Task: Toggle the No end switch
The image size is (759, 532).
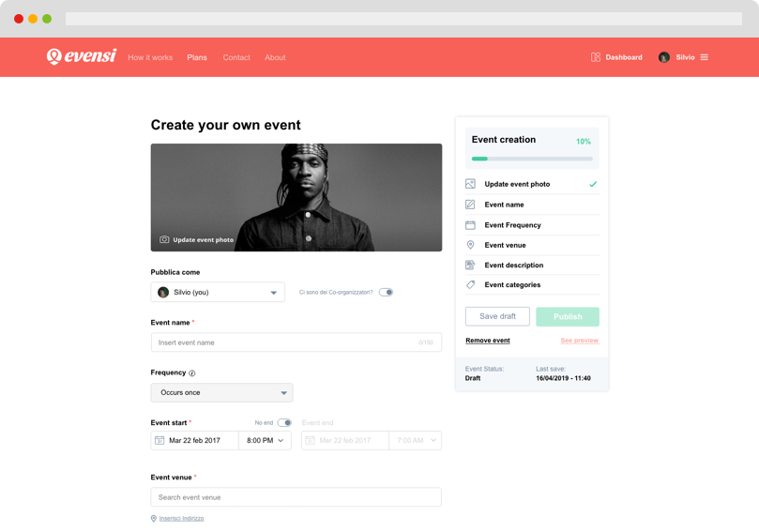Action: 283,422
